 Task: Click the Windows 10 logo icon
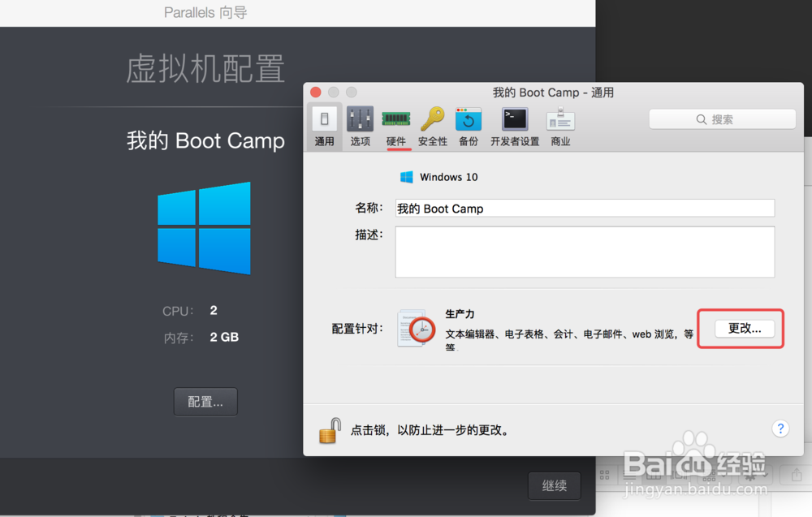[x=406, y=176]
